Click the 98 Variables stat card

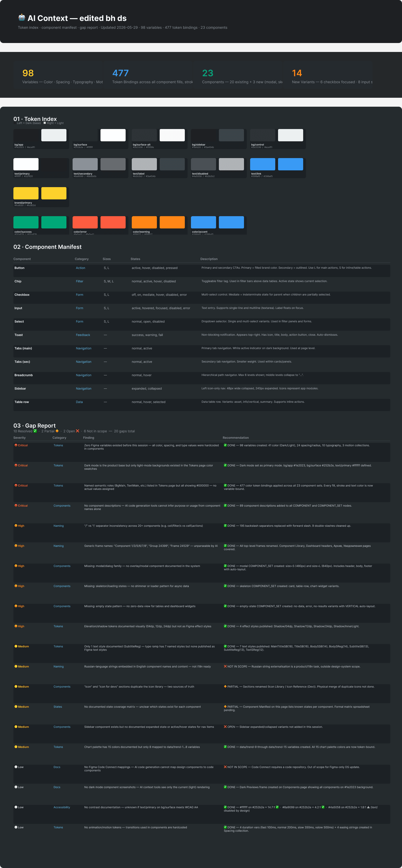(x=58, y=75)
